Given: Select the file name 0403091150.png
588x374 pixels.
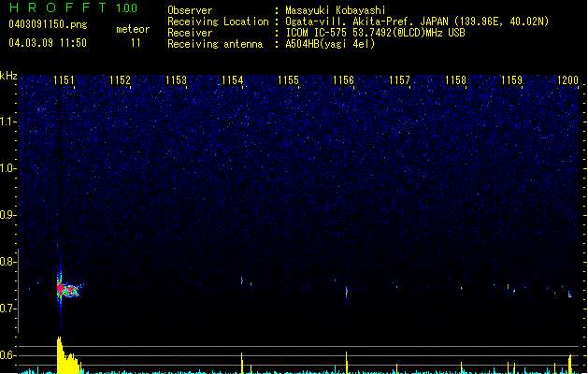Looking at the screenshot, I should pos(48,25).
